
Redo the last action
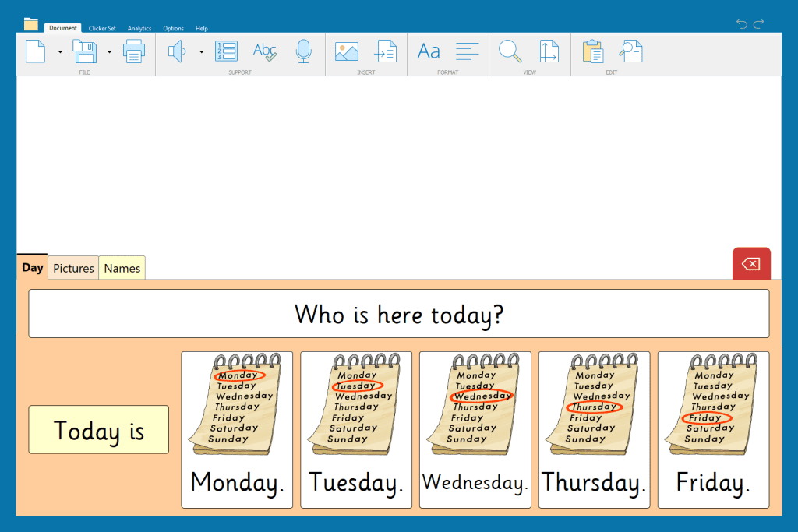[x=759, y=23]
